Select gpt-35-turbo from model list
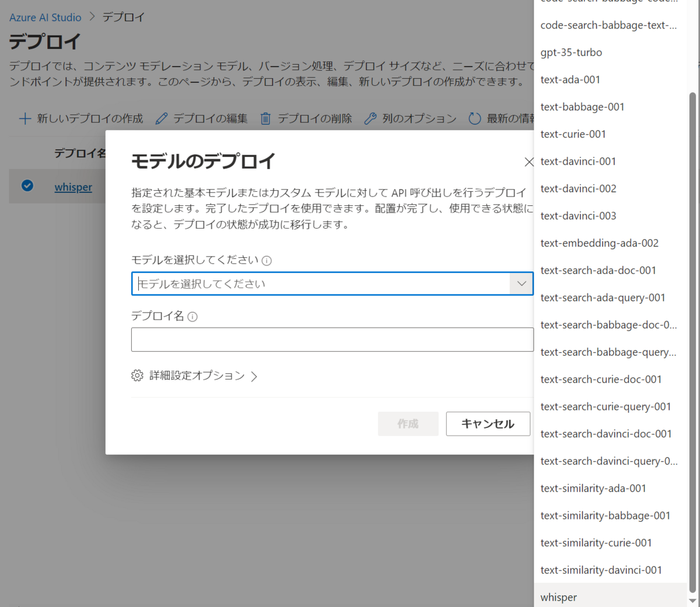The height and width of the screenshot is (607, 700). point(610,52)
